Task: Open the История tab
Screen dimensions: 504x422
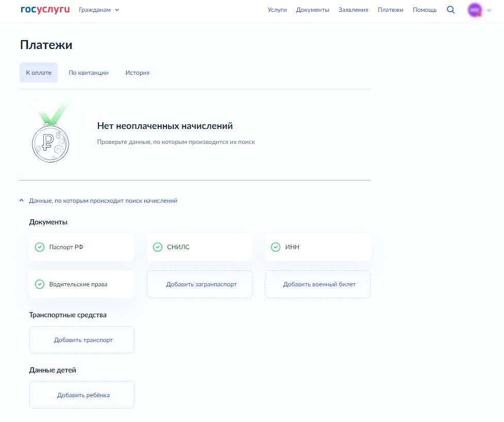Action: click(x=137, y=73)
